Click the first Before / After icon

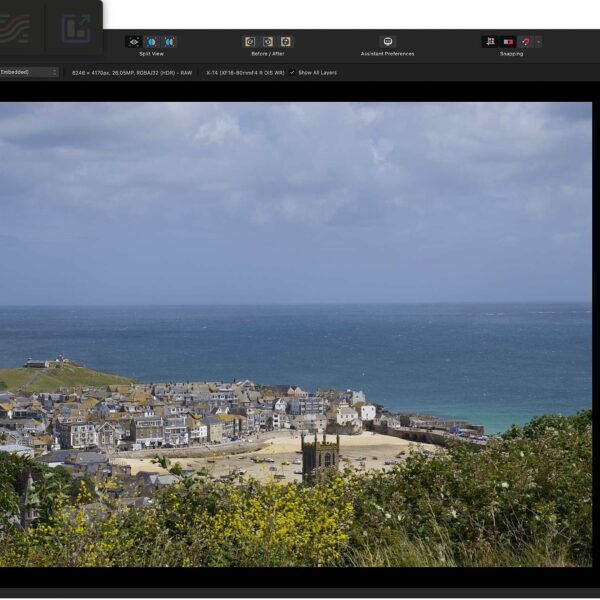(x=250, y=42)
